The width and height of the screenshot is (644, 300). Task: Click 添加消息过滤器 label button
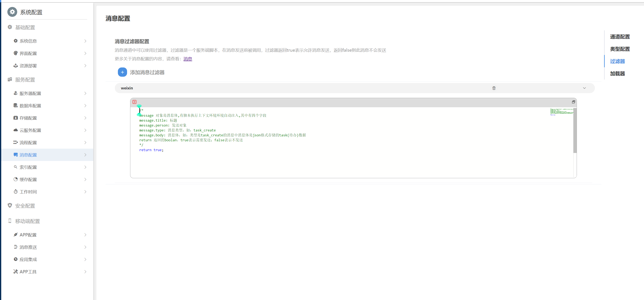pos(147,72)
